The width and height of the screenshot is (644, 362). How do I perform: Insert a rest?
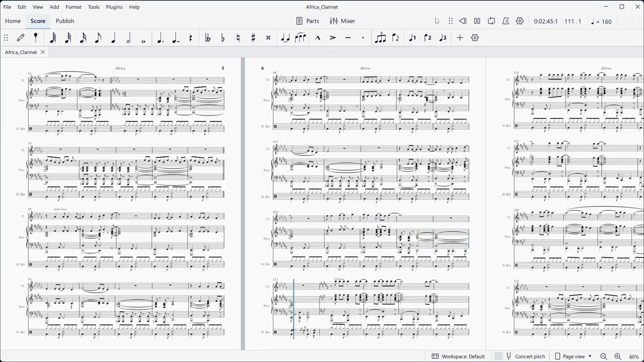191,38
